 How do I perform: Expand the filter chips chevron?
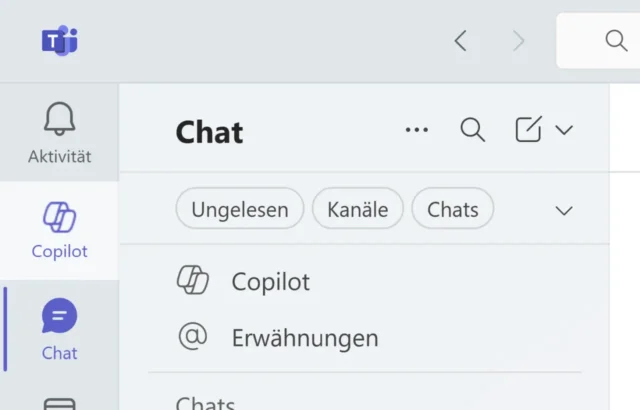564,210
